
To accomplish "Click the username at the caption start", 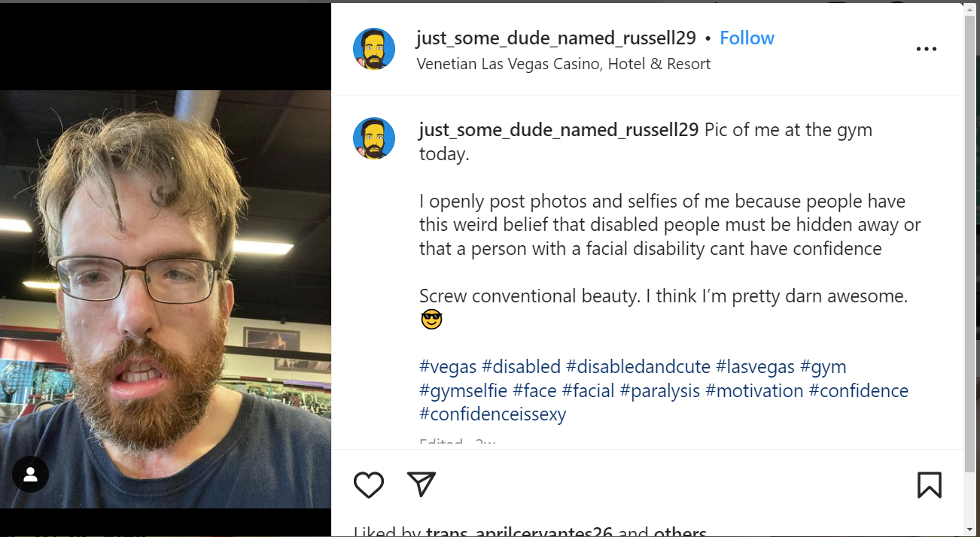I will click(x=558, y=129).
